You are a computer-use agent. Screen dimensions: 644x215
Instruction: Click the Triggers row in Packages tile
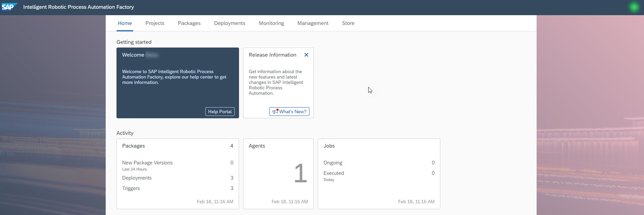tap(131, 188)
